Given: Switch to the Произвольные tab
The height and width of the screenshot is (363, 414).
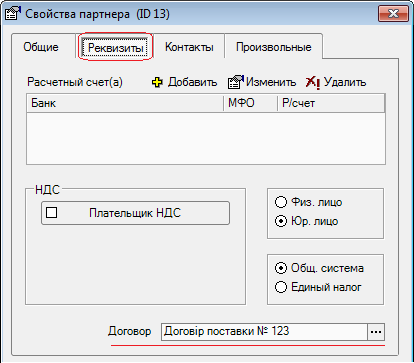Looking at the screenshot, I should (x=273, y=47).
